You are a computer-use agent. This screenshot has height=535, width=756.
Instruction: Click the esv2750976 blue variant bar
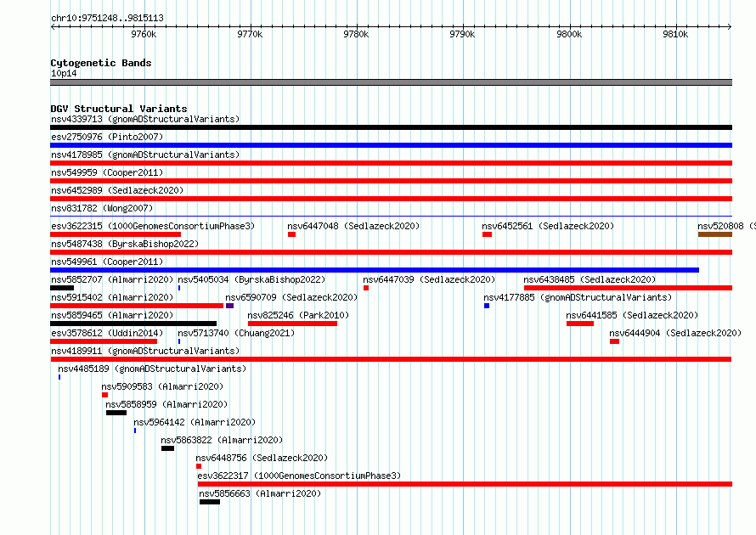[x=391, y=145]
